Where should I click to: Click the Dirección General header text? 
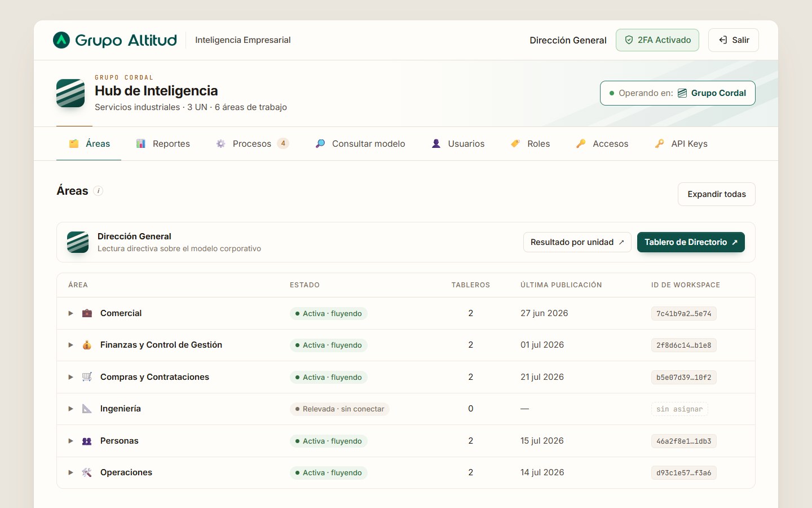[x=568, y=40]
